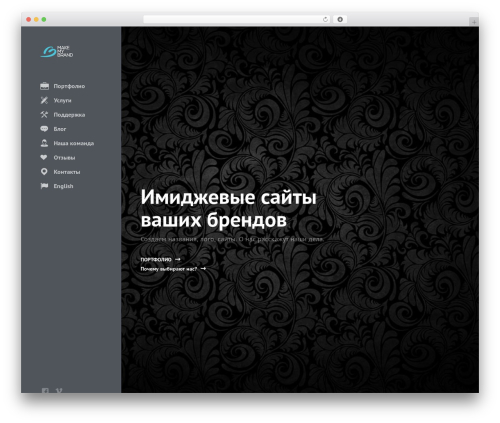
Task: Click the flag icon beside English
Action: coord(44,186)
